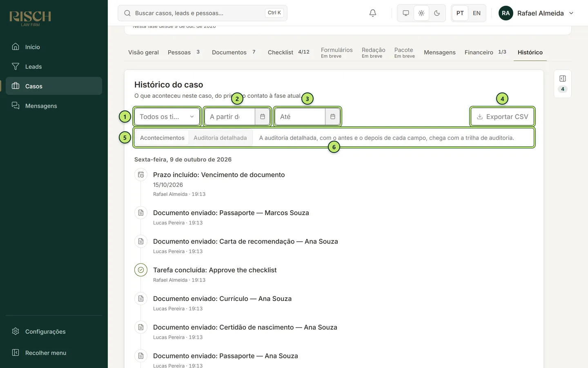Click document icon for Certidão de nascimento

click(141, 327)
